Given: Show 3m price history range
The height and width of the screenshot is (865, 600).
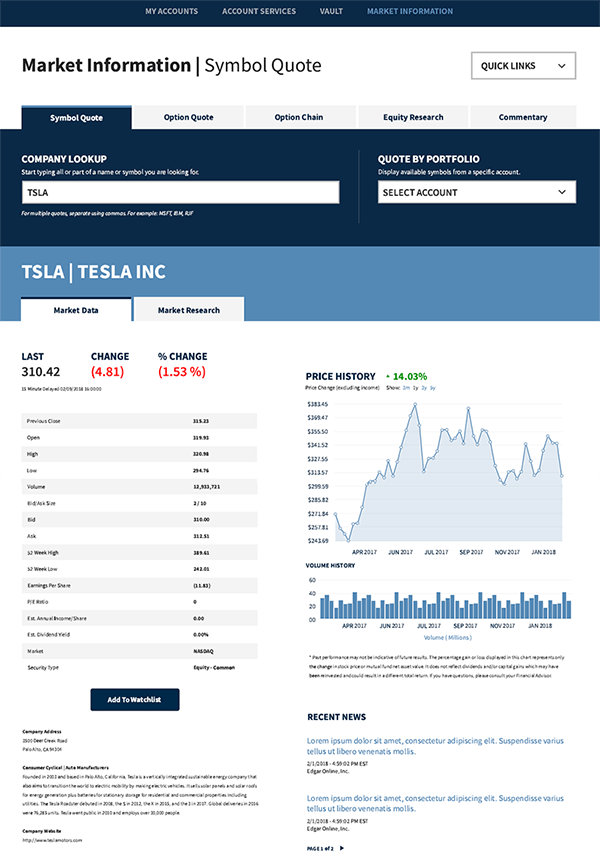Looking at the screenshot, I should click(406, 388).
